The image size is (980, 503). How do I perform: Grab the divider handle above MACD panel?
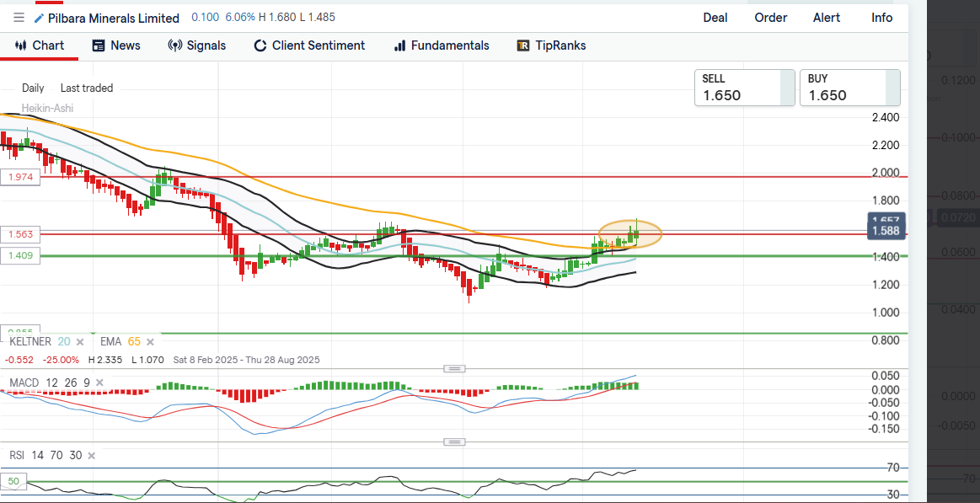pos(454,369)
